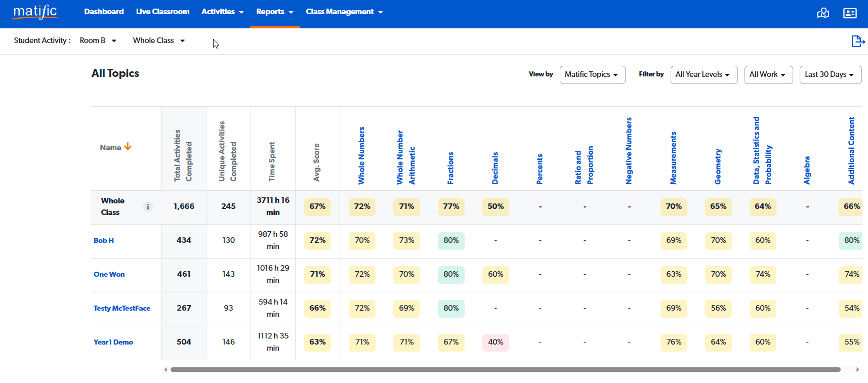
Task: Open the Whole Class selector dropdown
Action: (159, 40)
